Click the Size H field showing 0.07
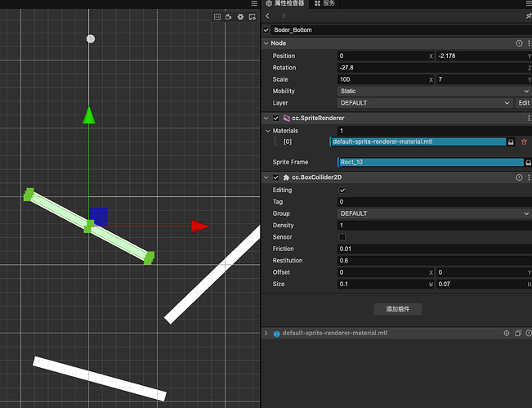Screen dimensions: 532x408 pos(484,284)
